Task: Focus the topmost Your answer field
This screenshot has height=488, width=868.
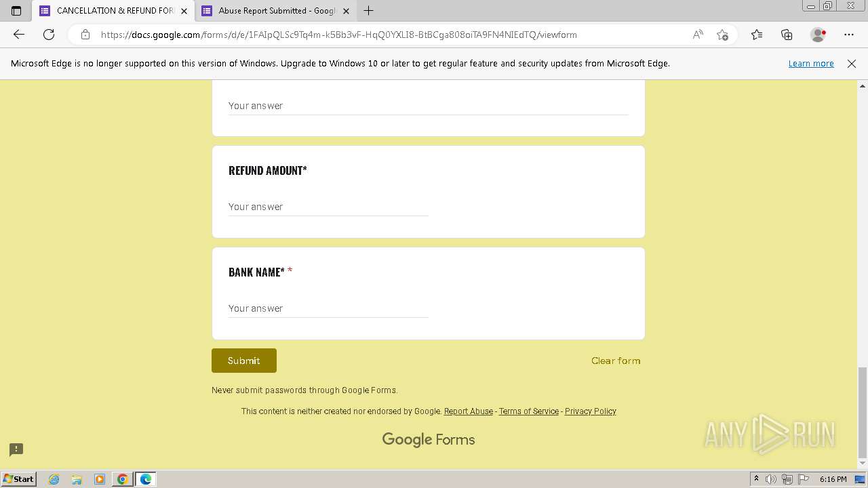Action: 428,106
